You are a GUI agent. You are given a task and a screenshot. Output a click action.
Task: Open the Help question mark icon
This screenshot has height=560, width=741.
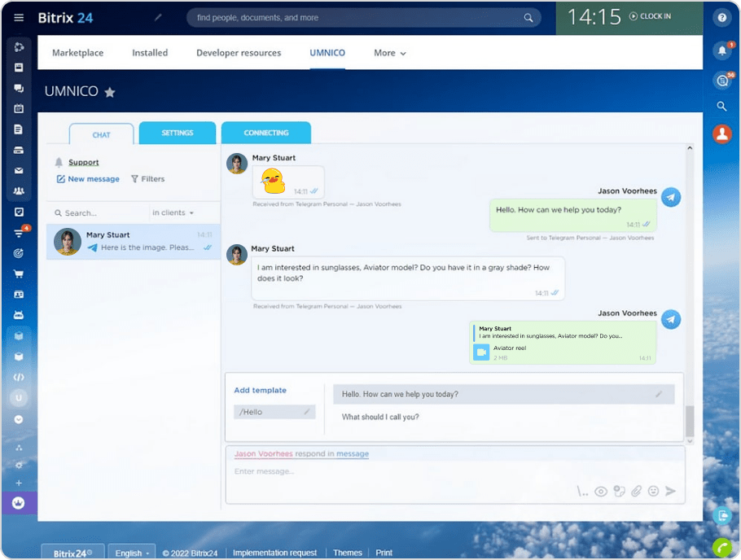[723, 18]
